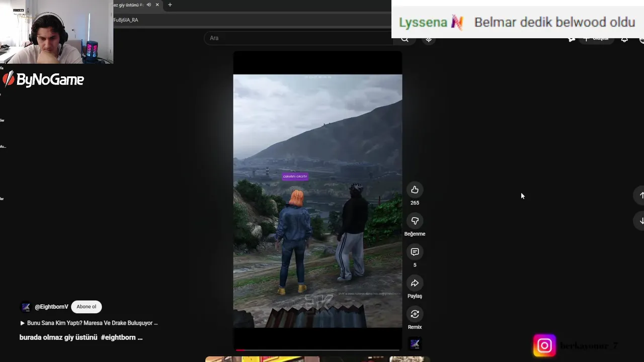This screenshot has width=644, height=362.
Task: Mute the browser tab via speaker icon
Action: [x=148, y=5]
